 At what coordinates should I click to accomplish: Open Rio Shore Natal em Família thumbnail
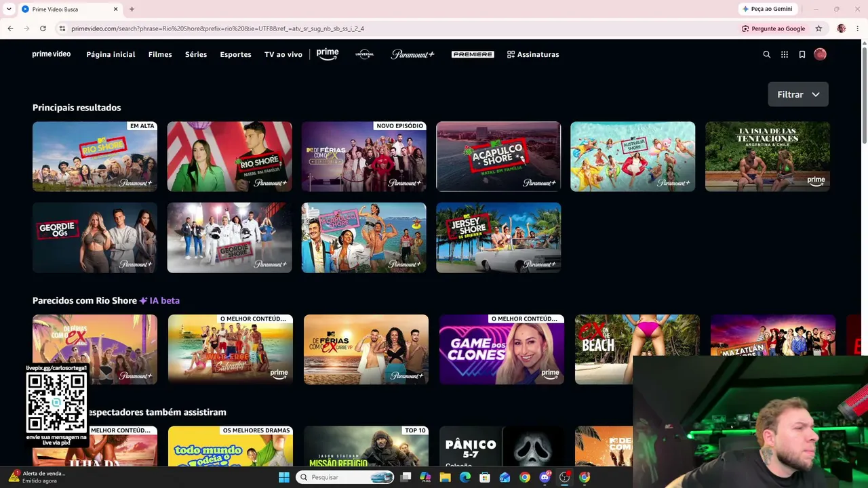coord(230,157)
